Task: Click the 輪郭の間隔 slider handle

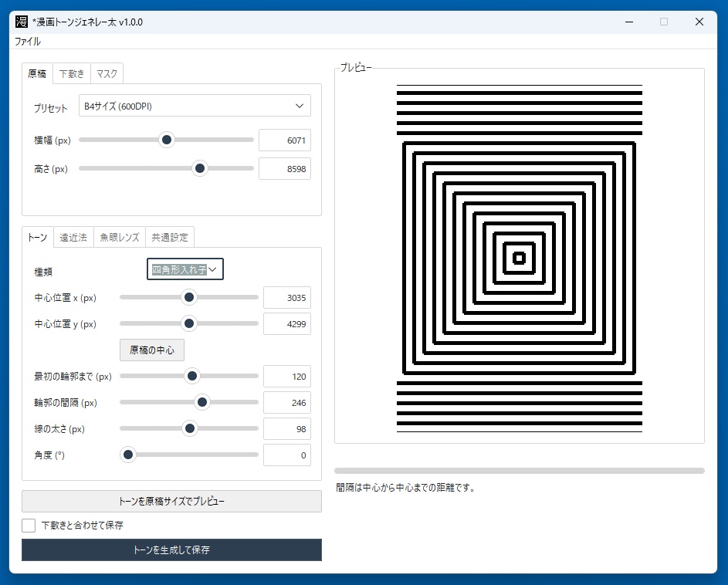Action: 202,402
